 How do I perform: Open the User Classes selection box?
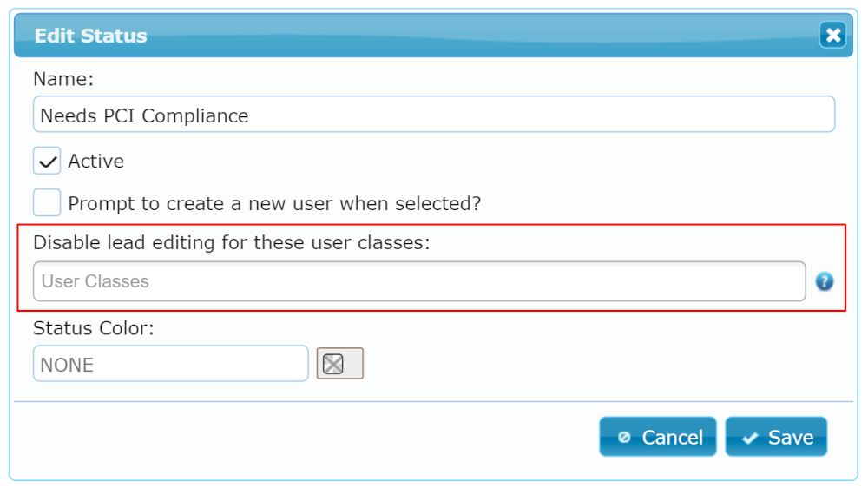click(419, 281)
